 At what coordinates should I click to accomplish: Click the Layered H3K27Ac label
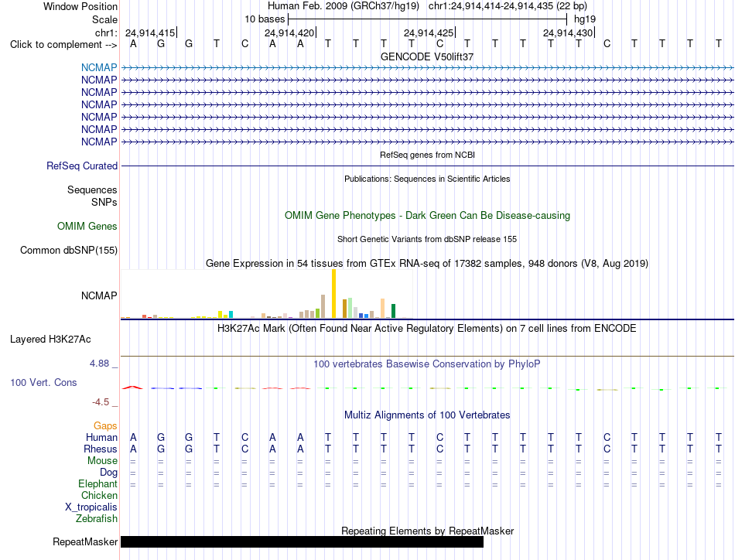pos(50,340)
